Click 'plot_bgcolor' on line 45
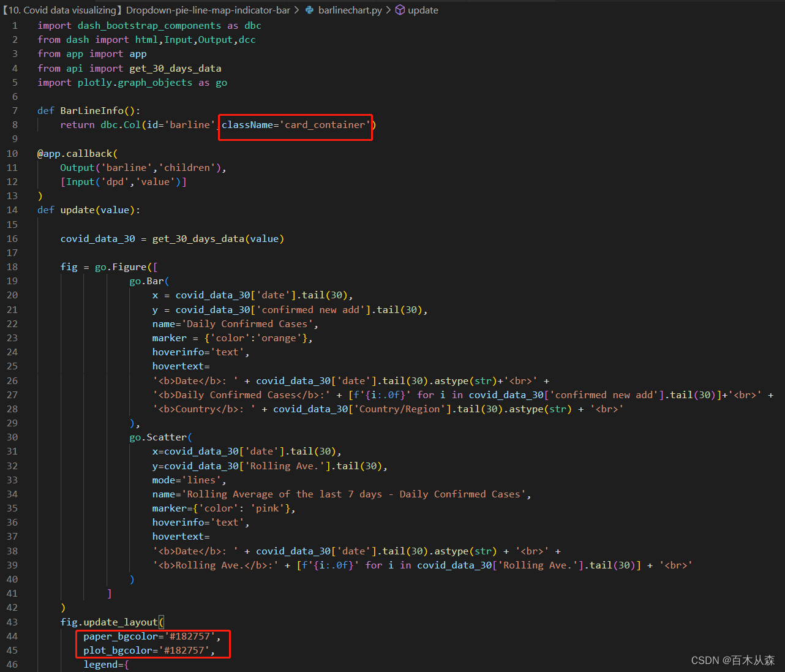 click(x=118, y=651)
